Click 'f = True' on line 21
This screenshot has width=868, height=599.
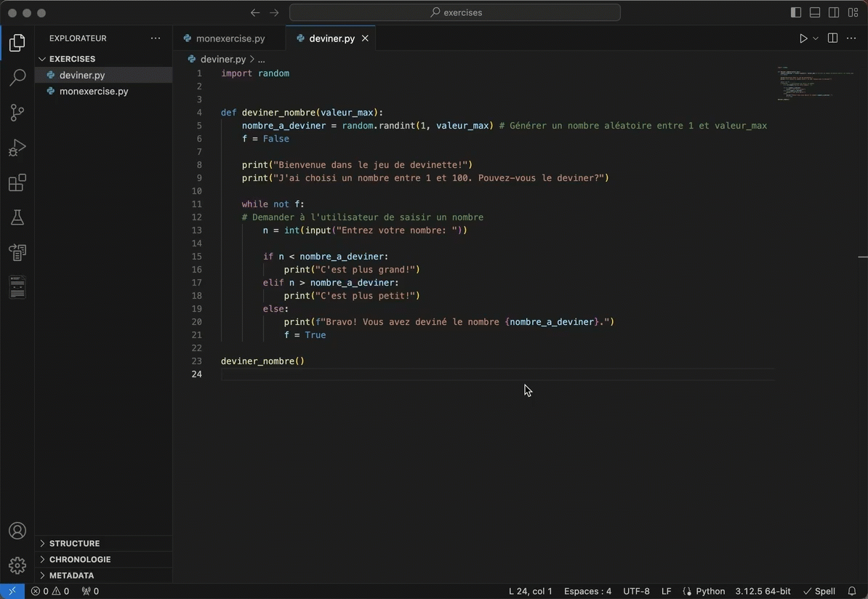click(x=305, y=335)
